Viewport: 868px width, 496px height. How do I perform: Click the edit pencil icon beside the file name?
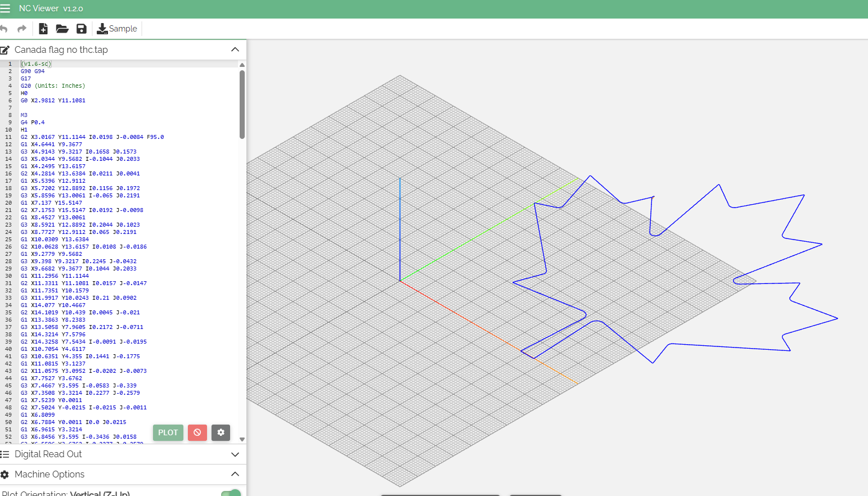click(5, 50)
